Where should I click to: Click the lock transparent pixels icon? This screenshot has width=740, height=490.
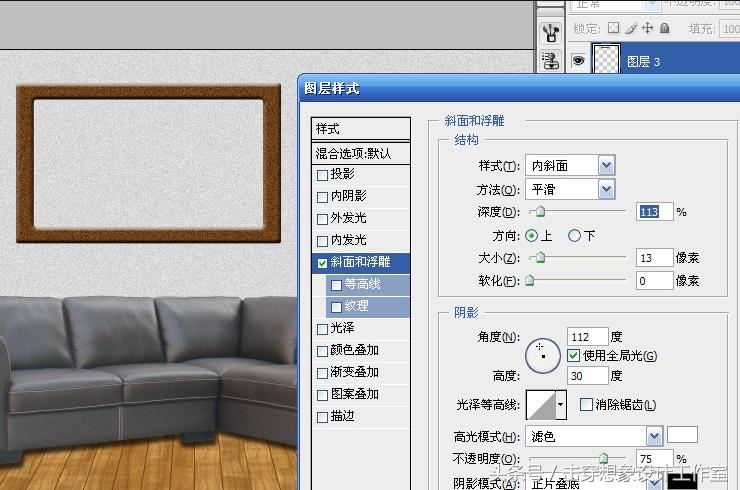pyautogui.click(x=614, y=29)
